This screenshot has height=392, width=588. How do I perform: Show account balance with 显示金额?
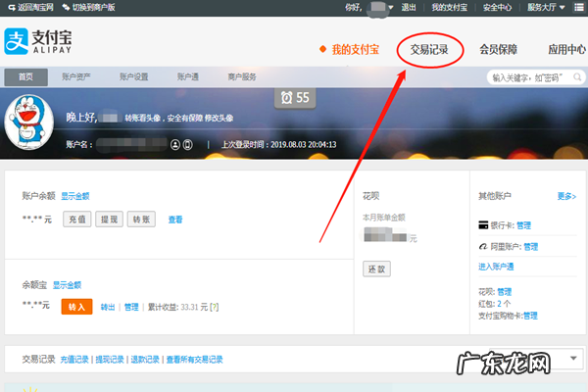(x=75, y=196)
